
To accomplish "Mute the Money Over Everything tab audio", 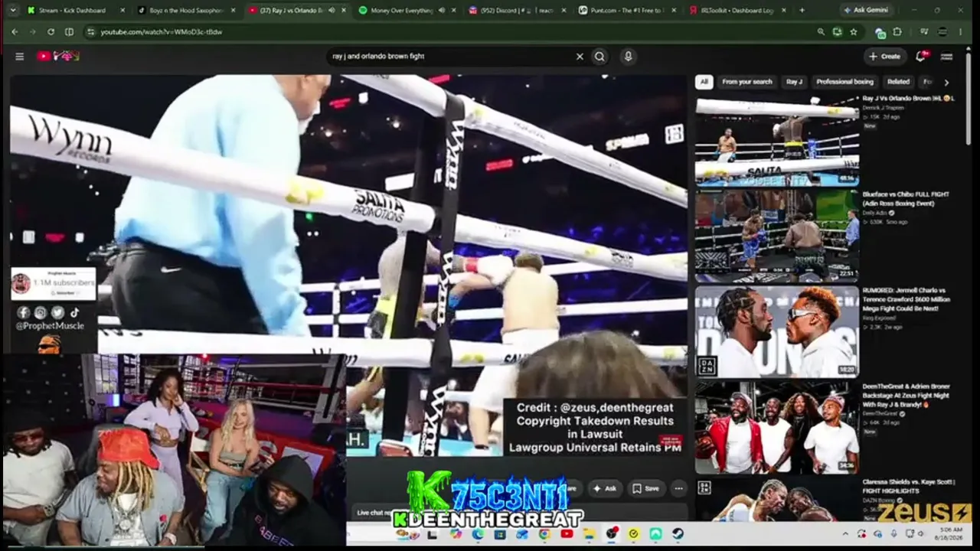I will (x=441, y=10).
